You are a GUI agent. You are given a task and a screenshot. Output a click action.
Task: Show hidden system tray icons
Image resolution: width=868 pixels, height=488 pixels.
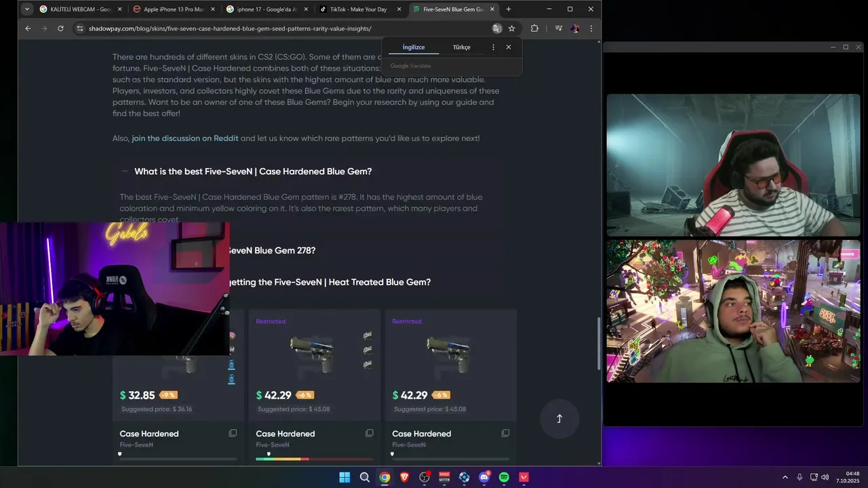click(785, 477)
